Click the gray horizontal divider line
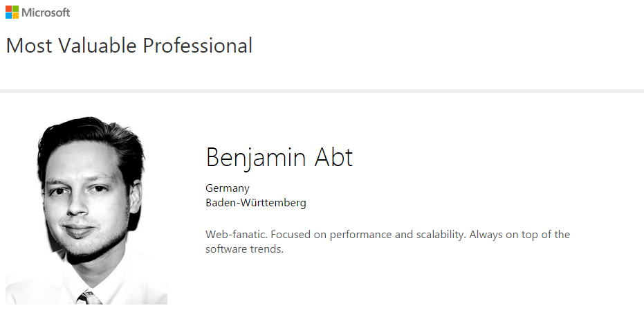The height and width of the screenshot is (315, 644). [322, 91]
